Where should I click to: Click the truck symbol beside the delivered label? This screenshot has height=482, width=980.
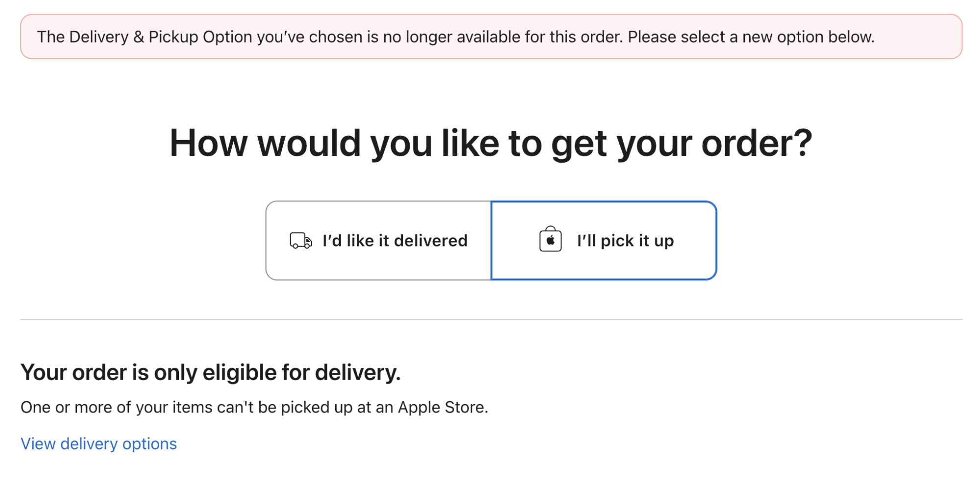click(x=300, y=241)
